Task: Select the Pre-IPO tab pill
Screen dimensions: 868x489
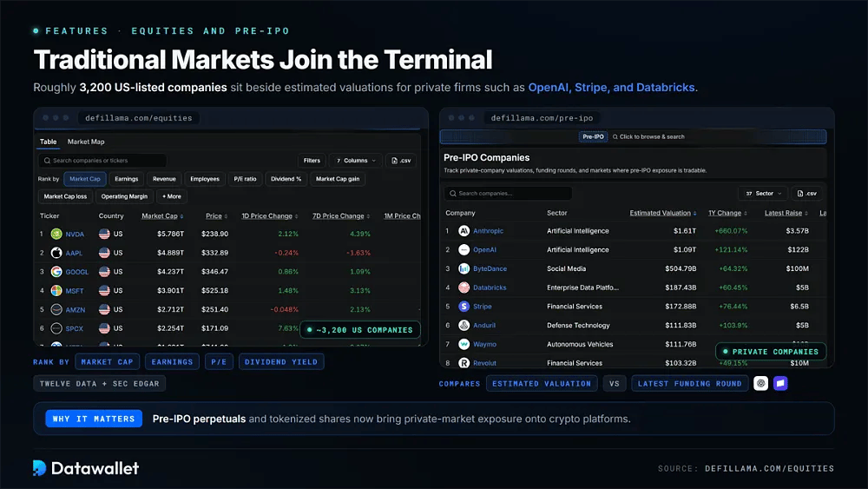Action: pos(593,136)
